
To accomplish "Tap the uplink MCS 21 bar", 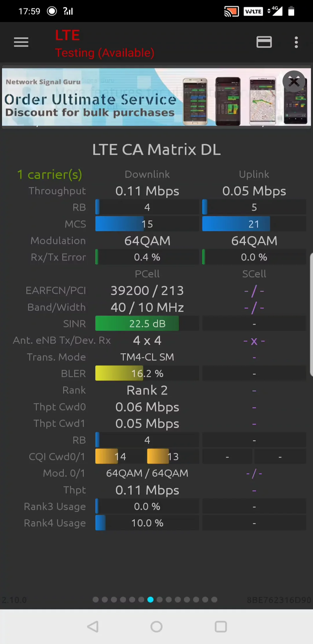I will [x=254, y=224].
